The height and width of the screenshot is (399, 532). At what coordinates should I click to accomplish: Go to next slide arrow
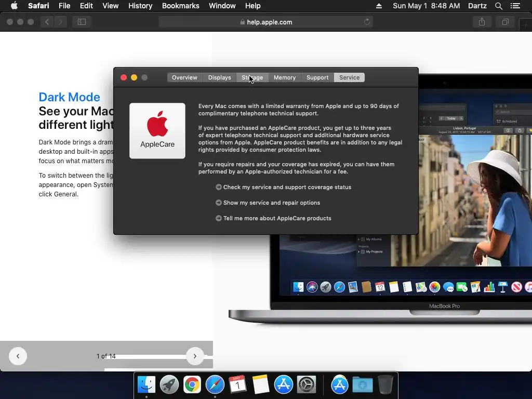point(195,356)
